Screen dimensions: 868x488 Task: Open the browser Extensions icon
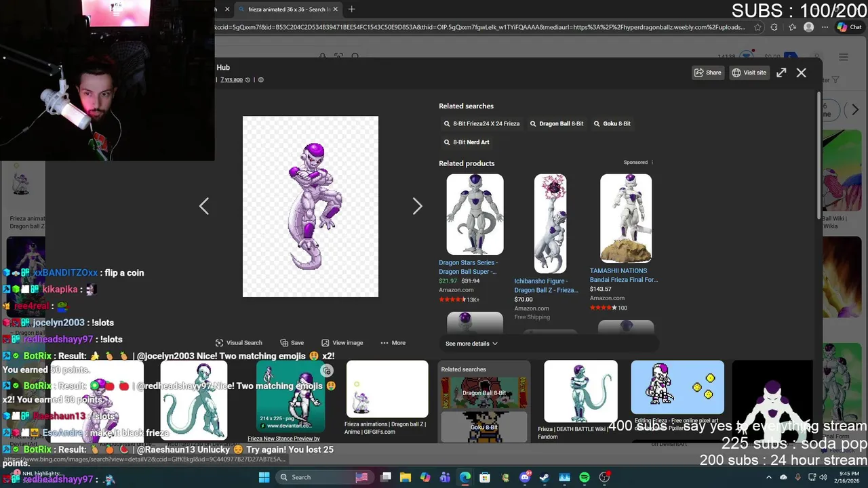(775, 27)
